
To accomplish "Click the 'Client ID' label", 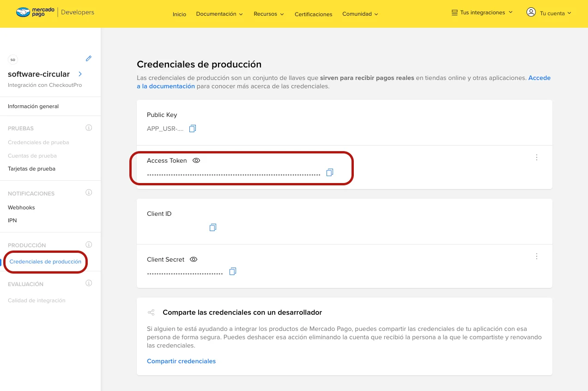I will coord(159,214).
